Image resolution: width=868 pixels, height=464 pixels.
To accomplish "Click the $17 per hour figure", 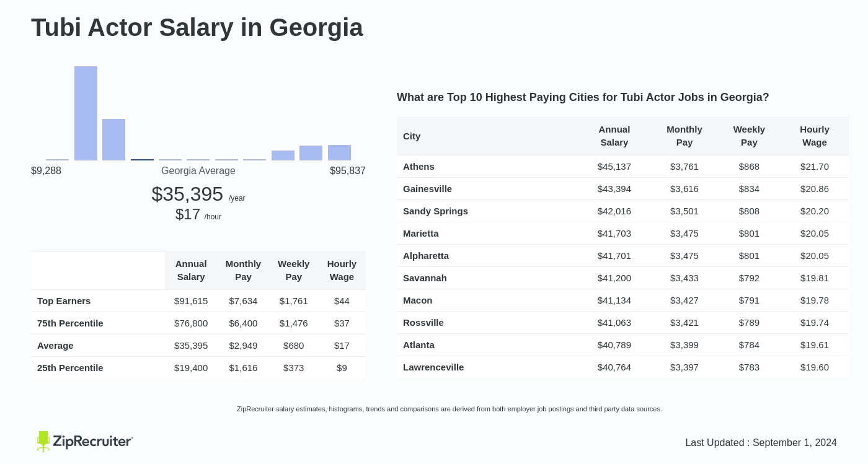I will 198,214.
